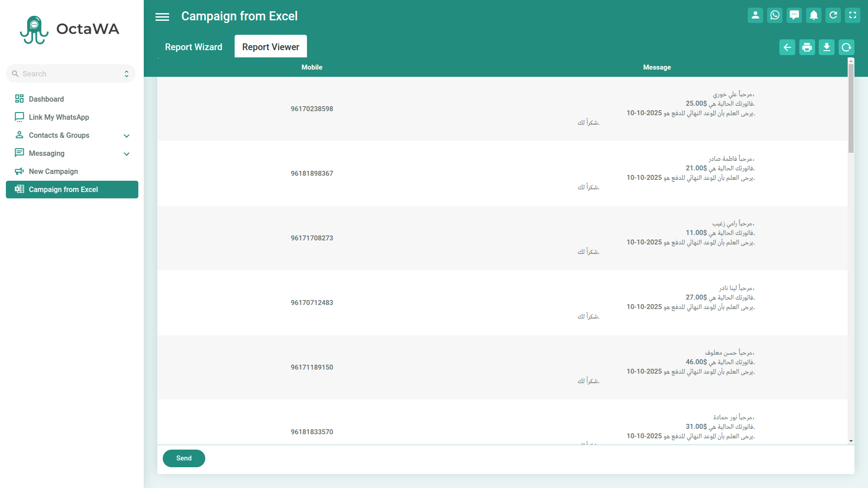Viewport: 868px width, 488px height.
Task: Click the back arrow report button
Action: 787,47
